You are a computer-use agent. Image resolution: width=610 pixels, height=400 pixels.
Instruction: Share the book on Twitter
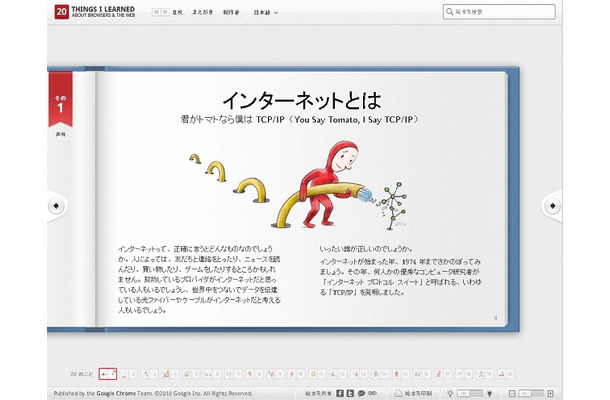tap(351, 393)
